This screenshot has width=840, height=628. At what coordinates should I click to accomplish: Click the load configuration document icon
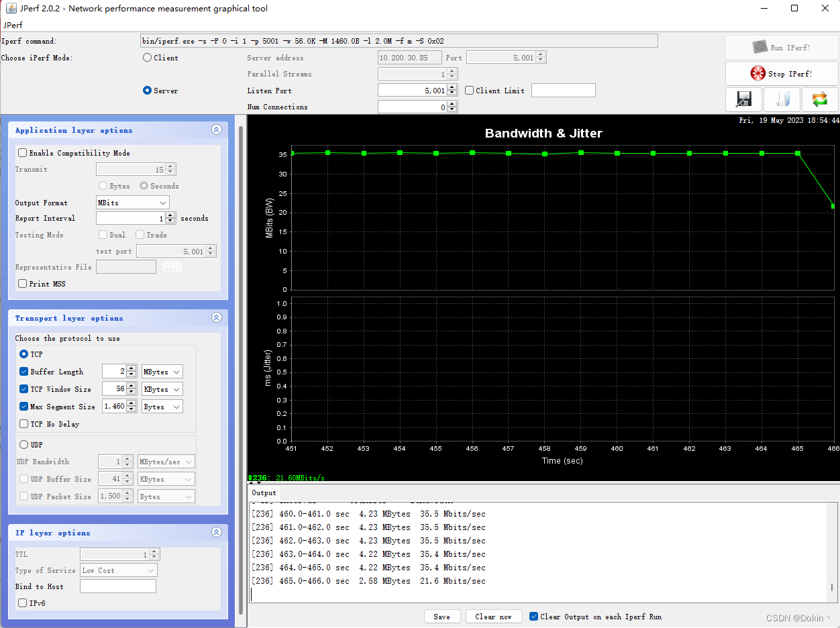coord(782,100)
